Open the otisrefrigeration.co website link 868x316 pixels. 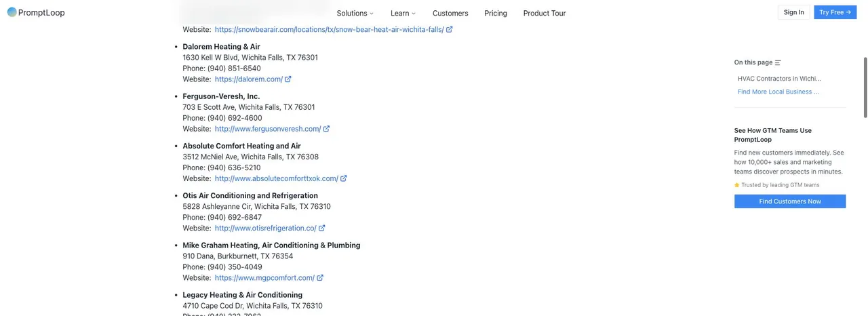pos(266,229)
